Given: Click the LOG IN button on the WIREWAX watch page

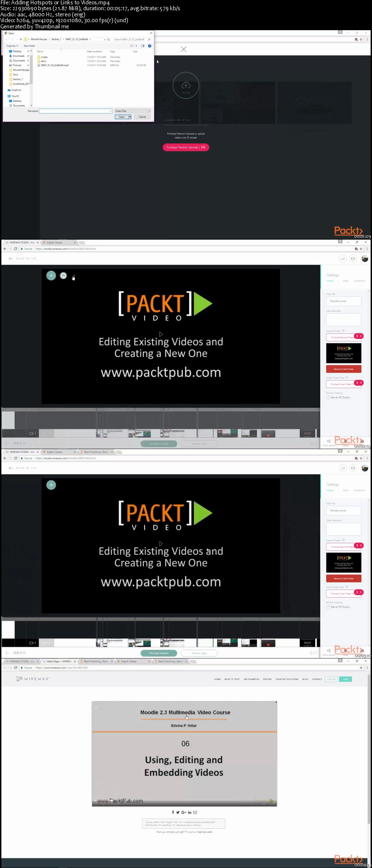Looking at the screenshot, I should coord(331,679).
